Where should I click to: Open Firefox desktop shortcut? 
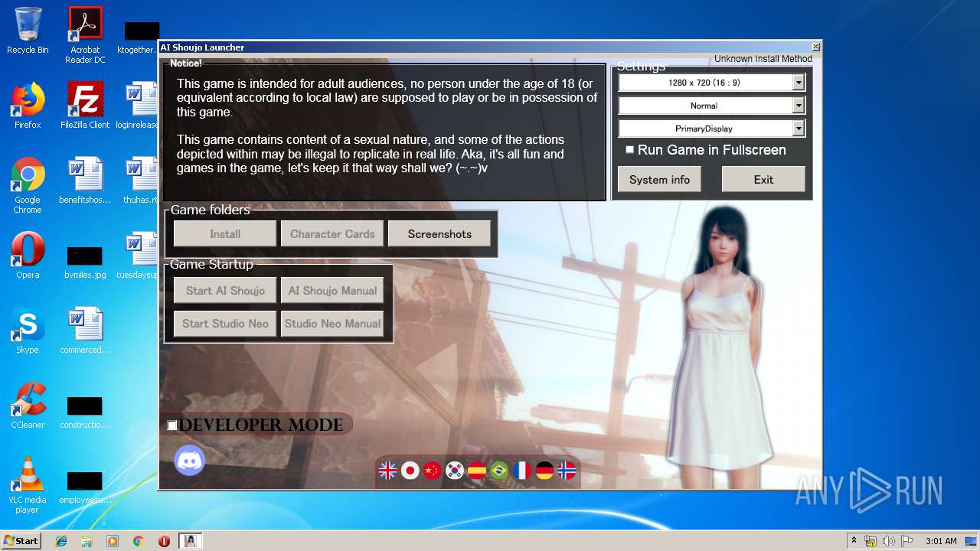[28, 106]
